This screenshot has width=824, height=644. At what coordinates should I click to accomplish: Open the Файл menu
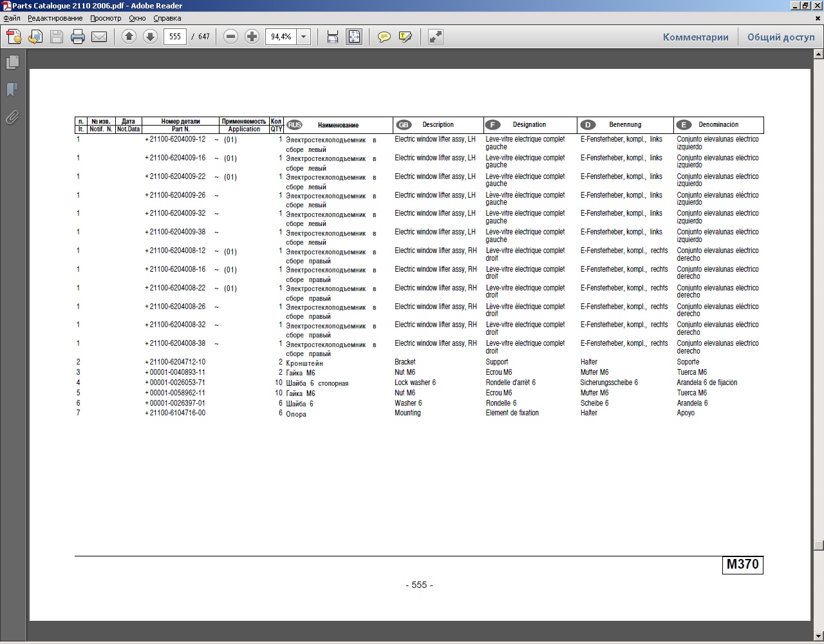click(x=12, y=18)
